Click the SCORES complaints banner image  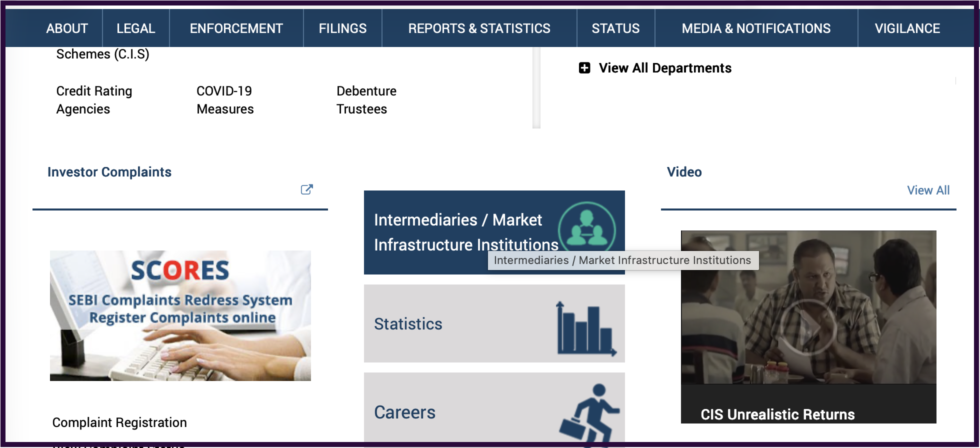pos(180,315)
